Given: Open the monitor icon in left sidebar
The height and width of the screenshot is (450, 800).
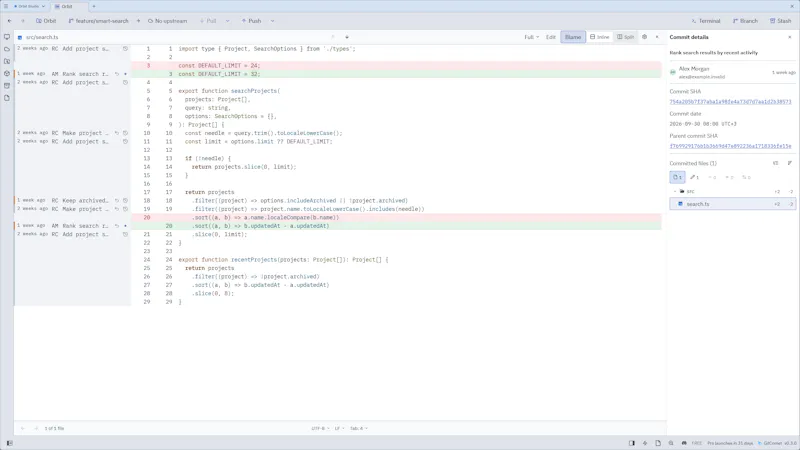Looking at the screenshot, I should point(7,37).
